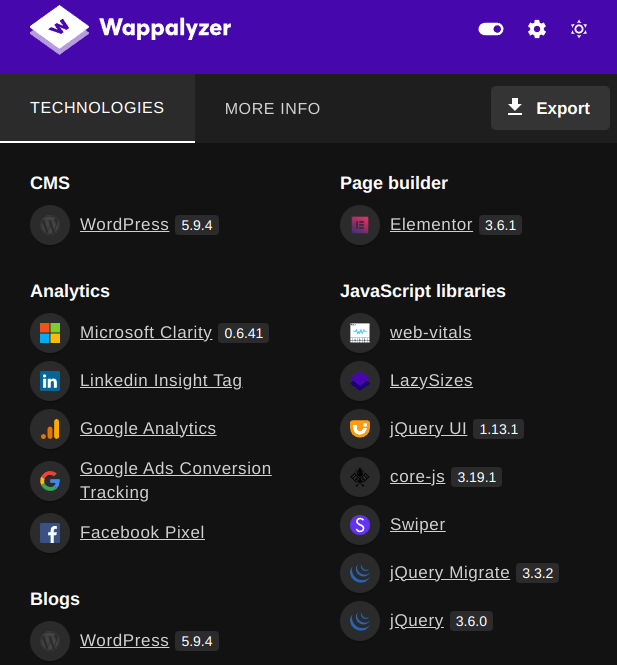Open the core-js library link
The image size is (617, 665).
[417, 477]
